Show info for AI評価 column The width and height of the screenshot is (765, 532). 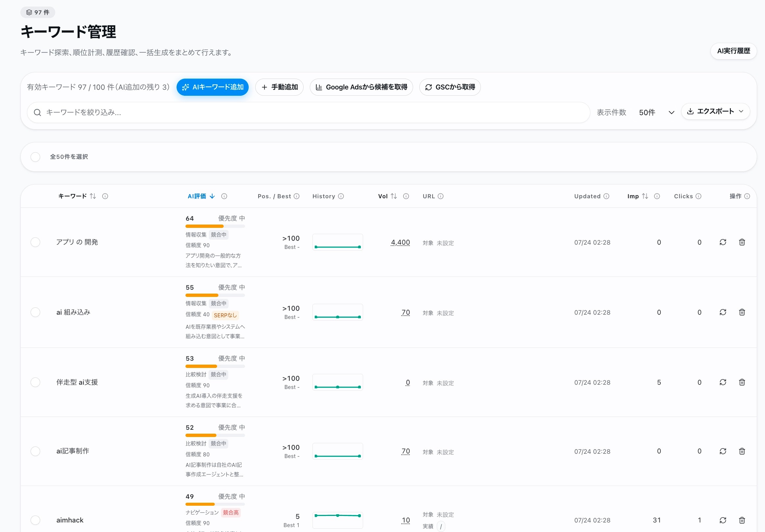click(x=224, y=196)
